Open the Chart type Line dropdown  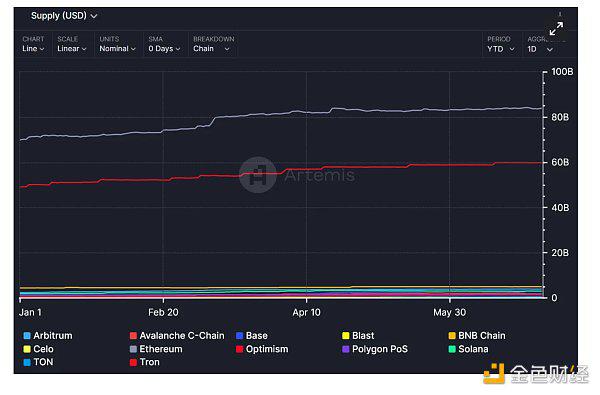(33, 49)
